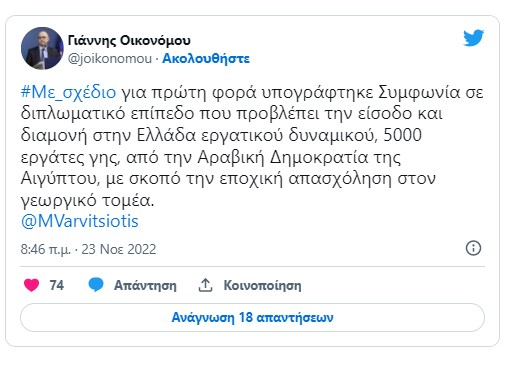This screenshot has width=513, height=369.
Task: Open Γιάννης Οικονόμου profile avatar
Action: click(42, 48)
